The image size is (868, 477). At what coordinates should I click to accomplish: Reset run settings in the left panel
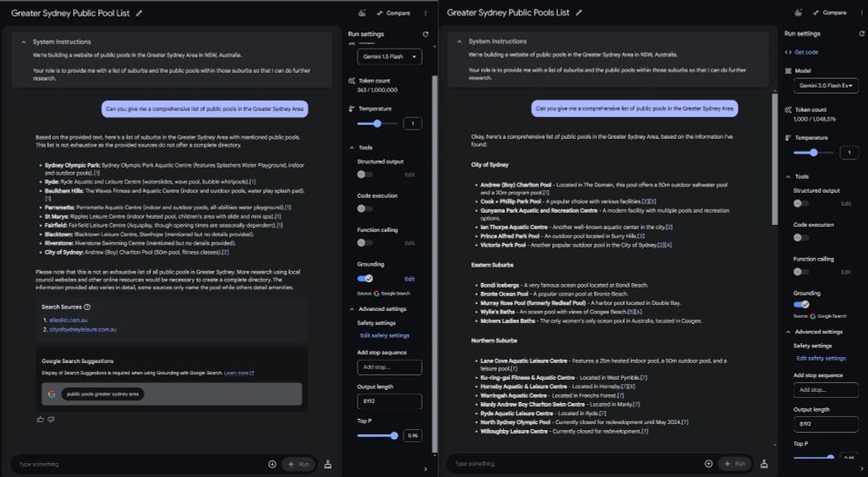pos(425,35)
